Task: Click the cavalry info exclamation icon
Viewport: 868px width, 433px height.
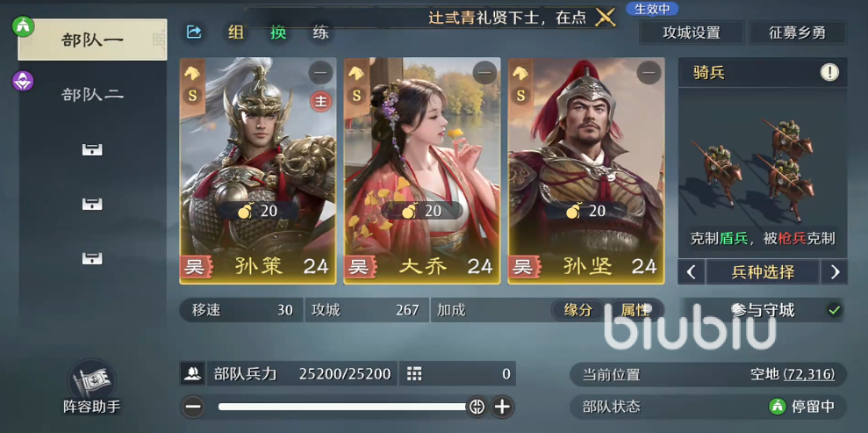Action: 829,73
